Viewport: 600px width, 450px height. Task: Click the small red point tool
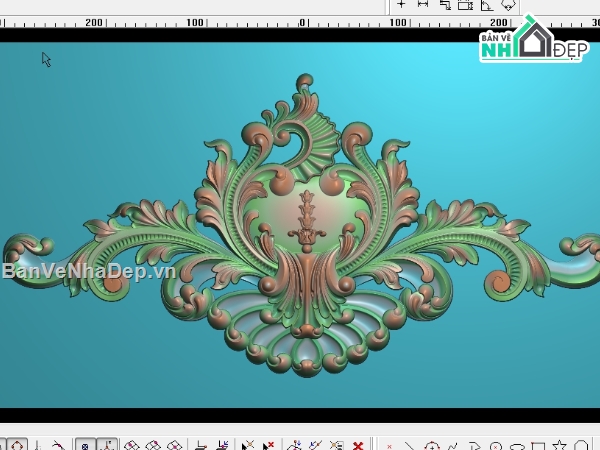pyautogui.click(x=388, y=445)
